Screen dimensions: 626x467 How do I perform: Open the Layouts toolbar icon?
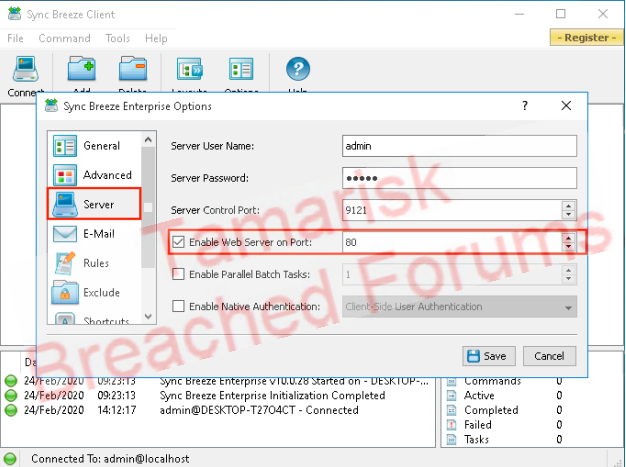(190, 69)
